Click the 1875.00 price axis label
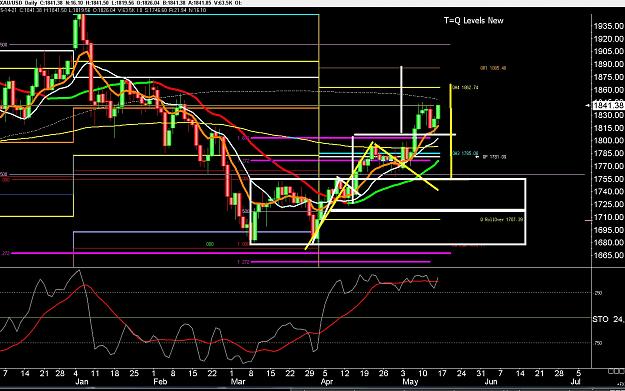Viewport: 625px width, 391px height. click(x=609, y=77)
